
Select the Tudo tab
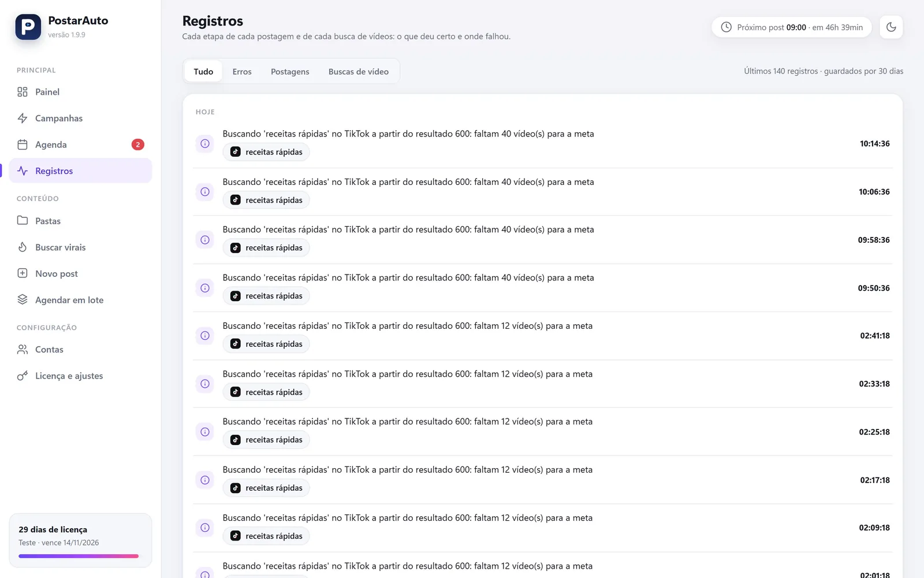pyautogui.click(x=203, y=72)
